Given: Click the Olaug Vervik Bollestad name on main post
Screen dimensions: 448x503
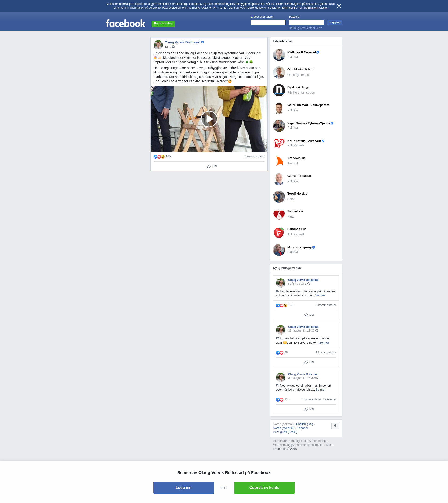Looking at the screenshot, I should pyautogui.click(x=182, y=42).
